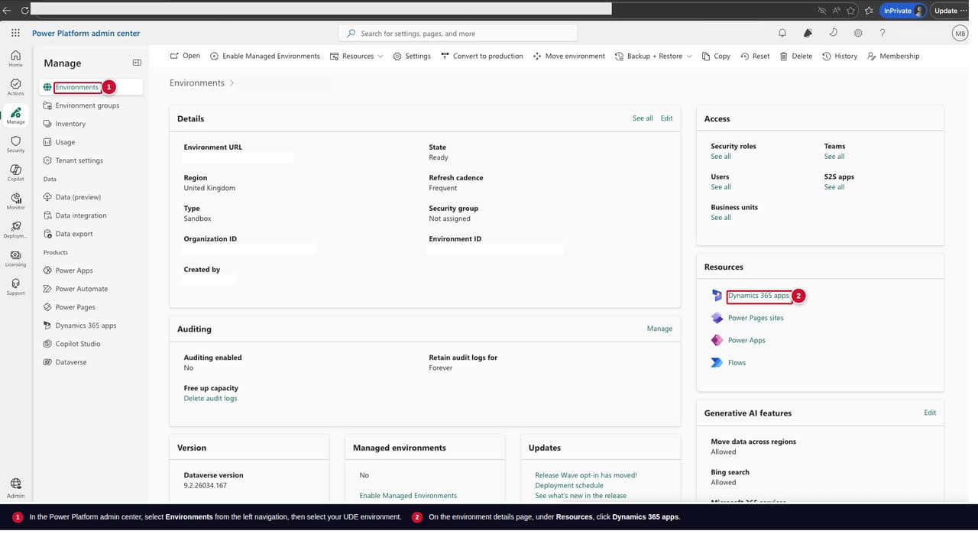Open Usage in the Manage menu

click(65, 142)
